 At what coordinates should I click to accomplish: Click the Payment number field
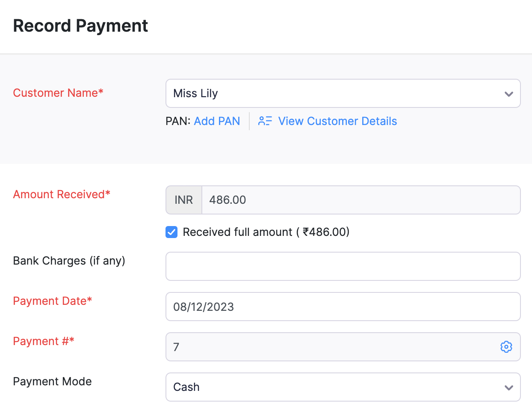[299, 347]
